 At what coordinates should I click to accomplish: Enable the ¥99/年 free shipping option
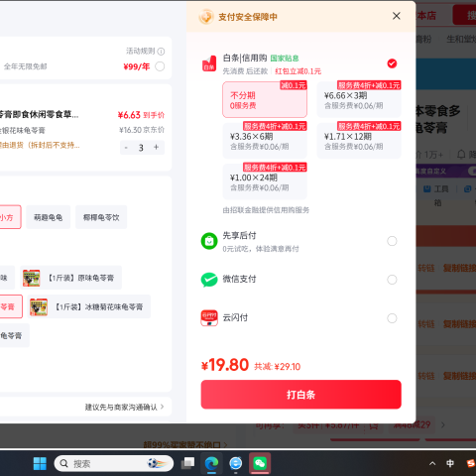click(x=160, y=66)
